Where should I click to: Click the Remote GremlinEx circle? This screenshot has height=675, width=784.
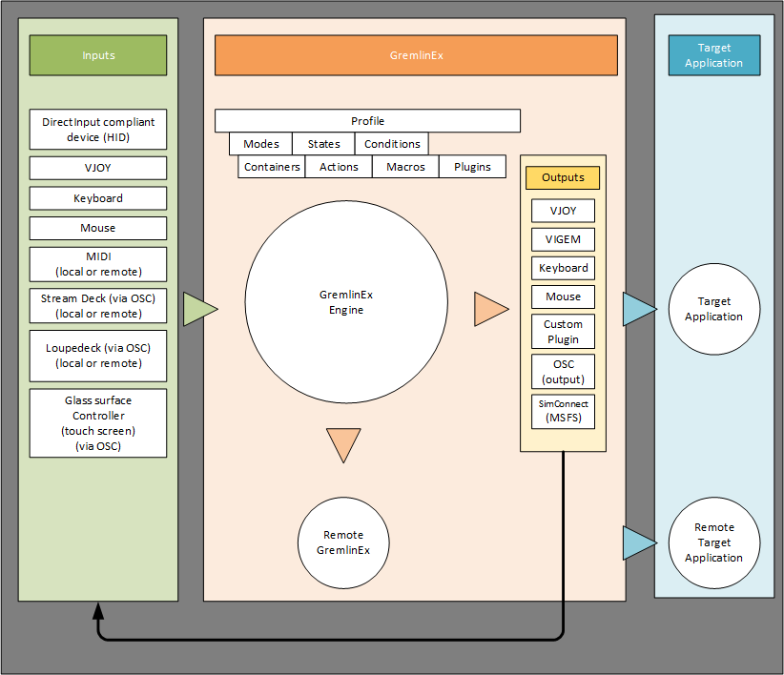pos(343,542)
